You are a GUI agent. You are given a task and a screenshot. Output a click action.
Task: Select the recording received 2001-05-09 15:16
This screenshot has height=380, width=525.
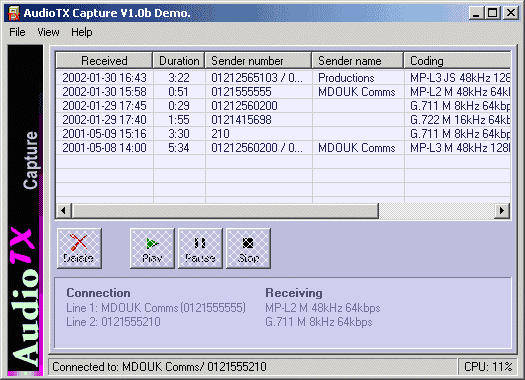283,134
